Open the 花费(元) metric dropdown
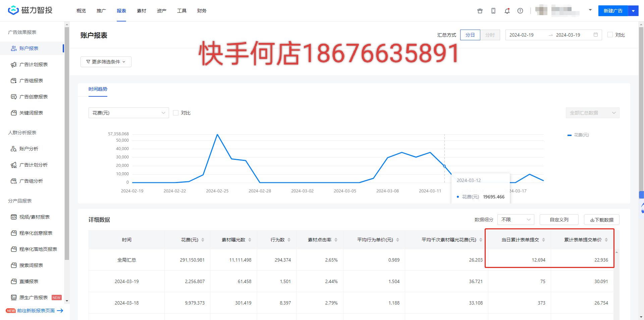 [129, 113]
